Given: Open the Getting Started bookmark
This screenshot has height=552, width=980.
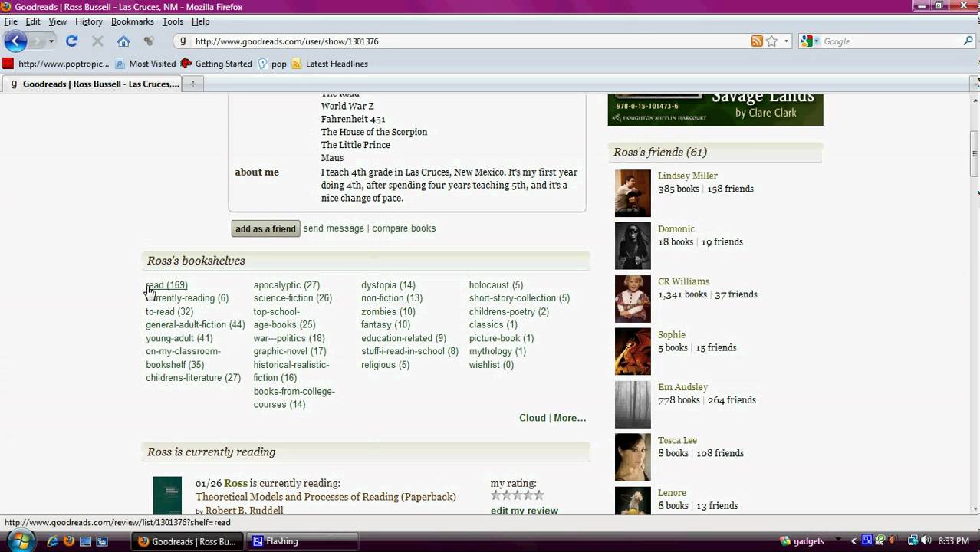Looking at the screenshot, I should coord(216,64).
